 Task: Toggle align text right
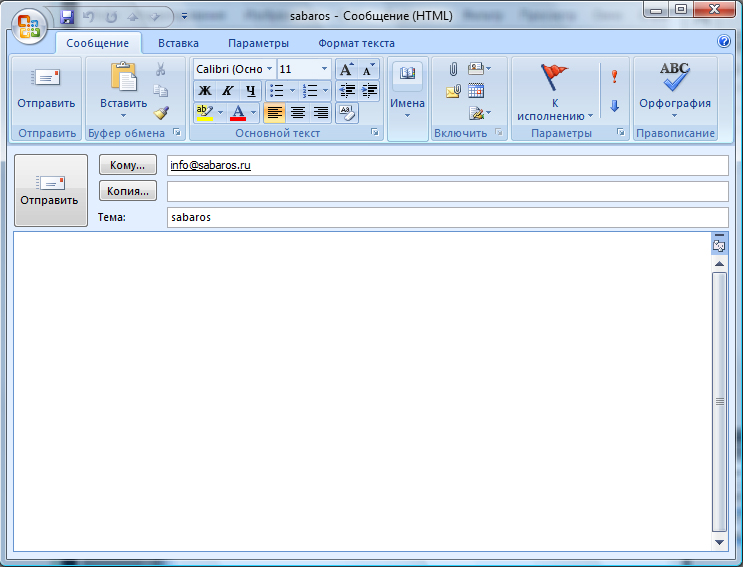(320, 113)
